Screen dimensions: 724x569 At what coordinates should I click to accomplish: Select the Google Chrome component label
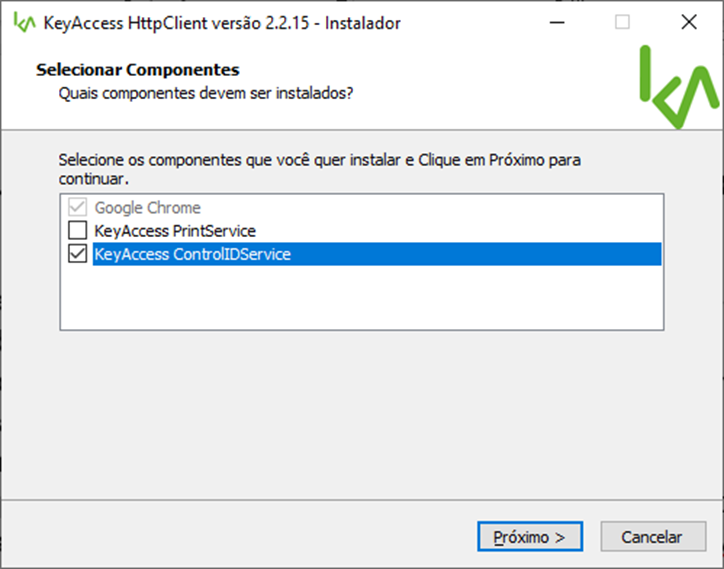(147, 208)
